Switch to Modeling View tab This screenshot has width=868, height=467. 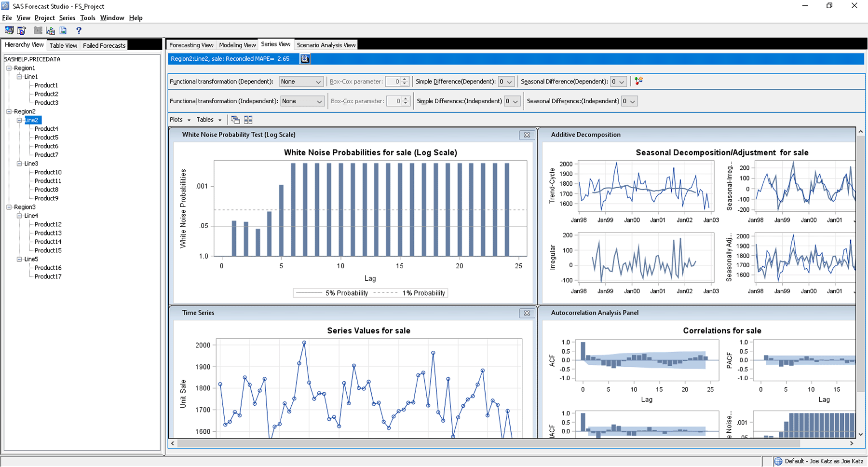point(237,45)
